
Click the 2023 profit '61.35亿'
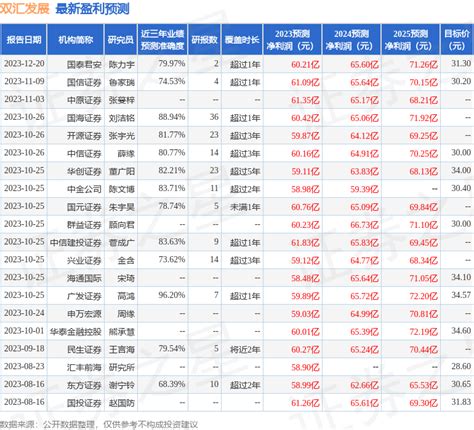(x=305, y=100)
